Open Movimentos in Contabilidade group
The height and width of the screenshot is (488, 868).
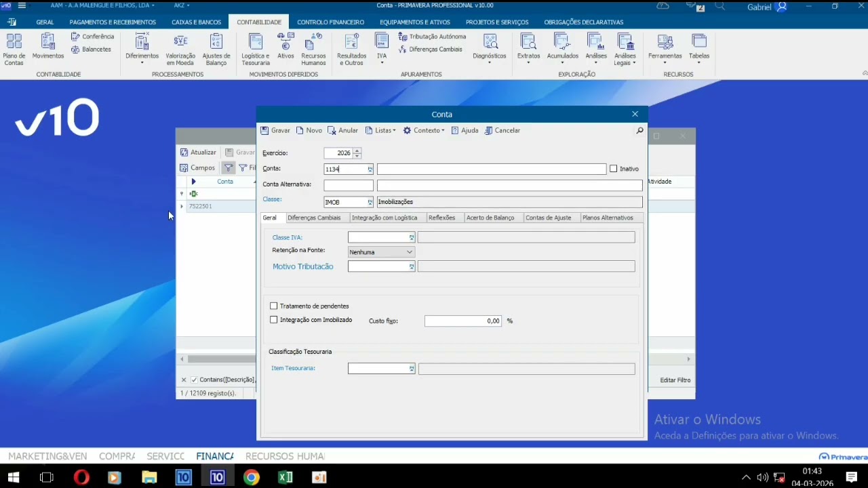[48, 46]
